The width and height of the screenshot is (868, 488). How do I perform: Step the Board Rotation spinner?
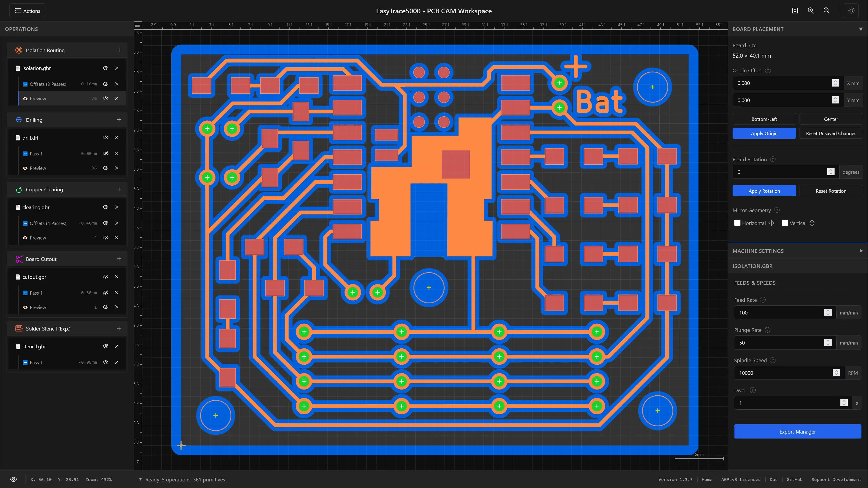click(x=831, y=172)
